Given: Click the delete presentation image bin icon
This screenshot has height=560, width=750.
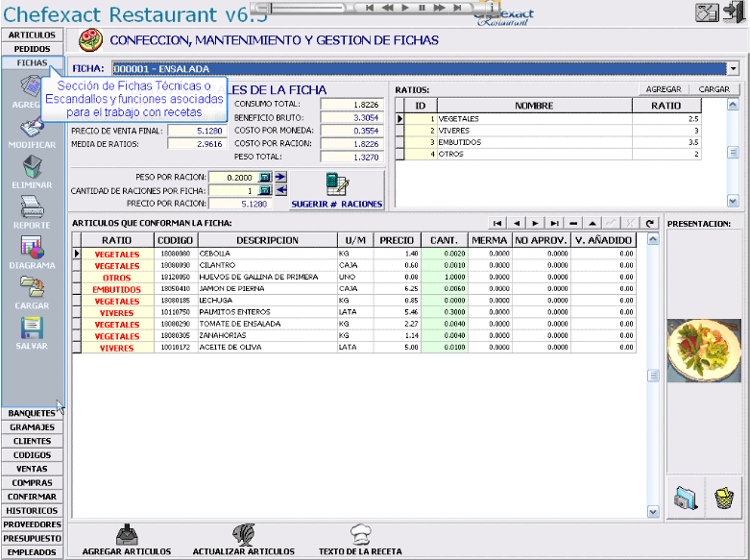Looking at the screenshot, I should 724,499.
